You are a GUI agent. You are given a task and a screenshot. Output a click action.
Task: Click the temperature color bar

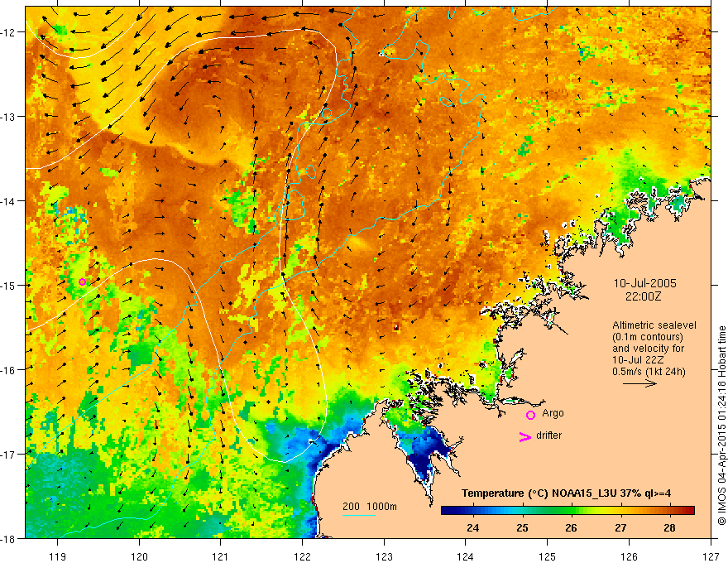[x=568, y=511]
